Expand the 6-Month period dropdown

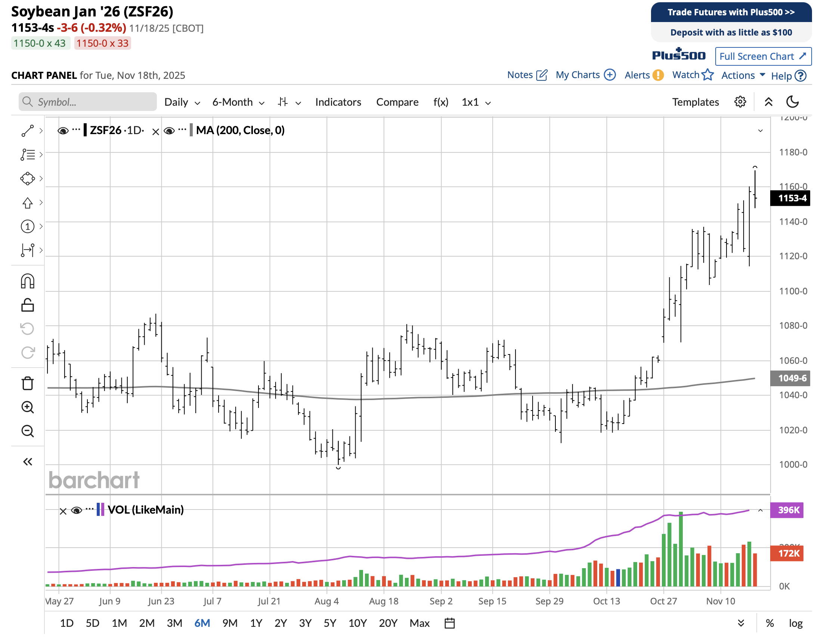coord(238,102)
